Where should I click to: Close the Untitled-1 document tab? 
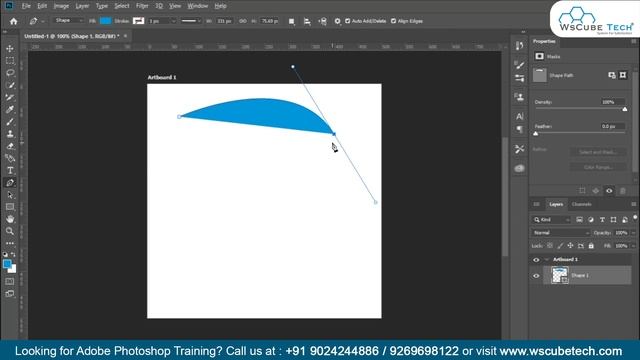[125, 36]
